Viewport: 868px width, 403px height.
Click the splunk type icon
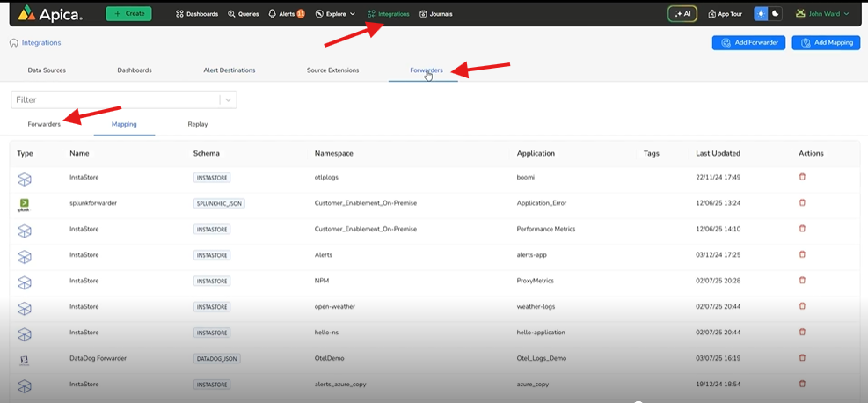tap(25, 203)
